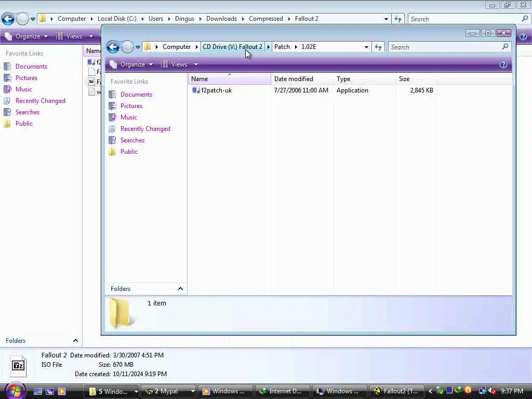The image size is (532, 399).
Task: Open Organize menu in background window
Action: click(26, 36)
